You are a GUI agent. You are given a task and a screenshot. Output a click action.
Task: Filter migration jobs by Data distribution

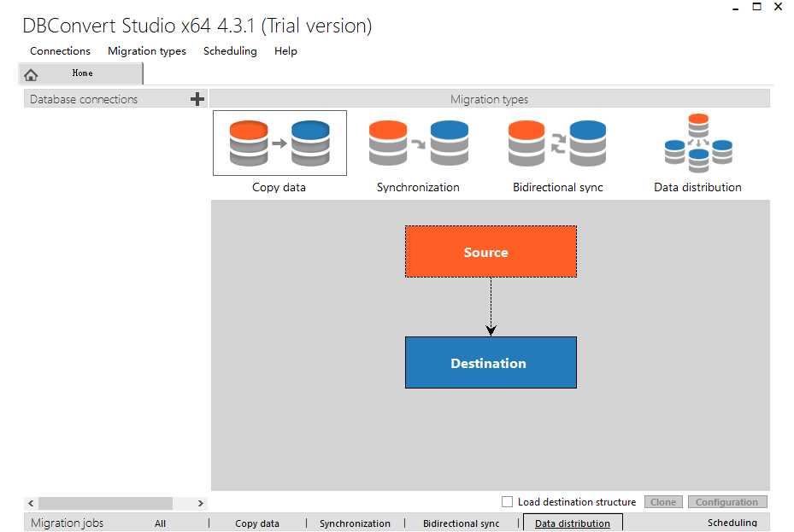click(x=572, y=523)
